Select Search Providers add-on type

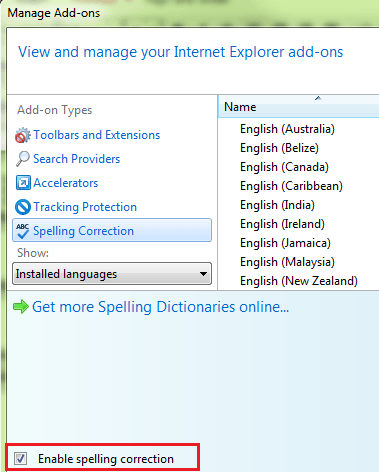click(x=77, y=159)
